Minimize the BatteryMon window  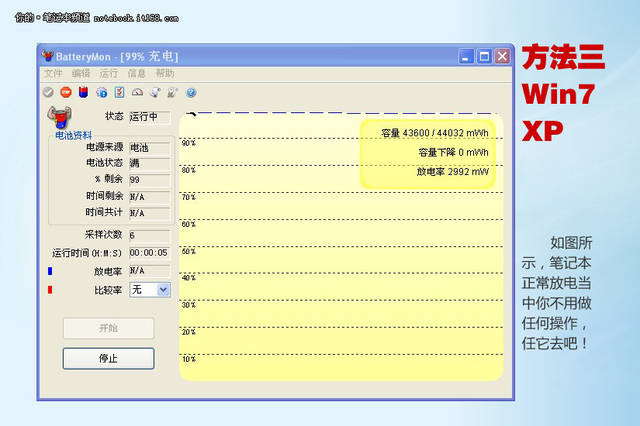(466, 56)
